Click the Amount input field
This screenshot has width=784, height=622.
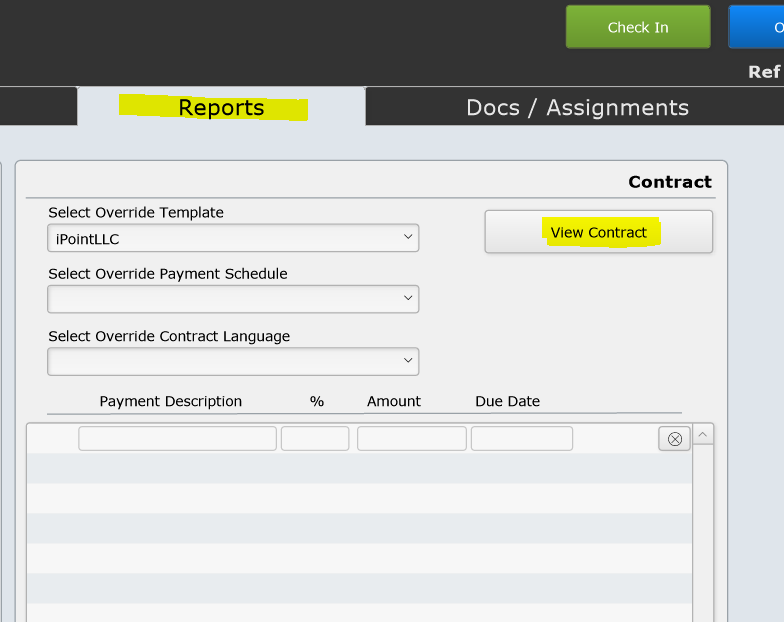[x=412, y=438]
